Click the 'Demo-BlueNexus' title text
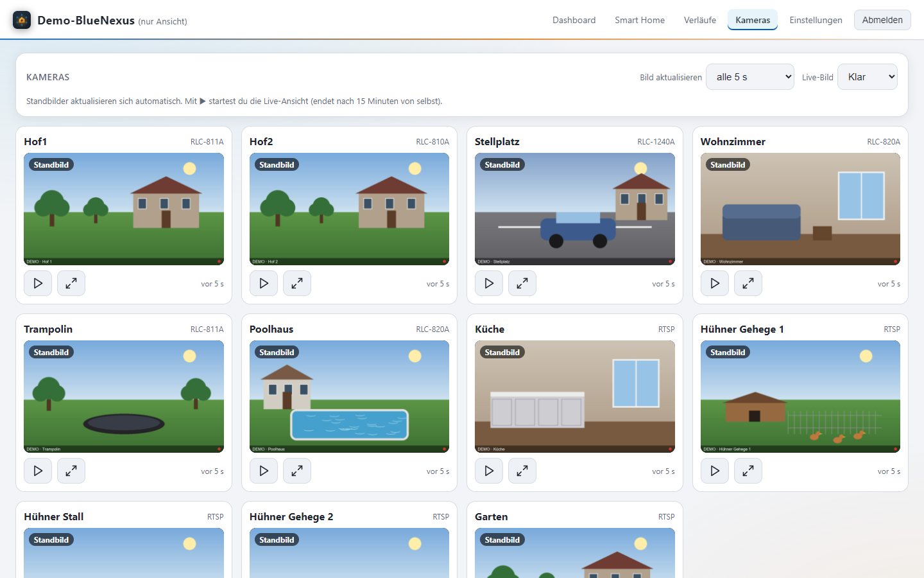The image size is (924, 578). [86, 20]
